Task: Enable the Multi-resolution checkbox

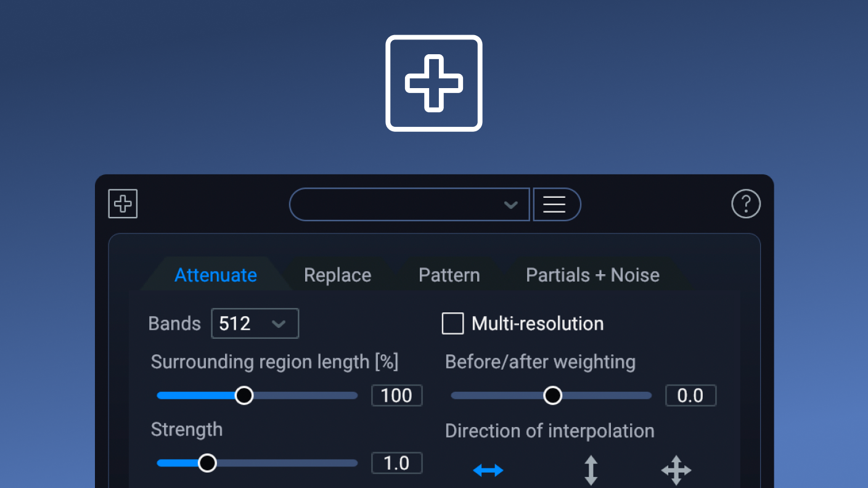Action: (x=453, y=323)
